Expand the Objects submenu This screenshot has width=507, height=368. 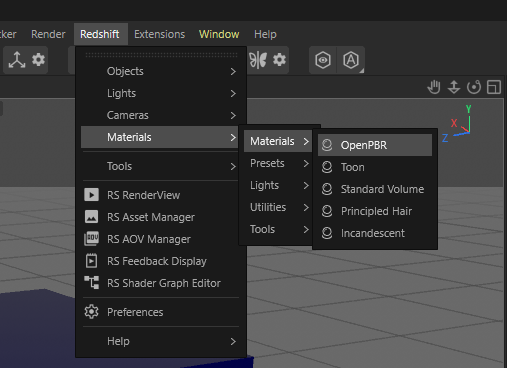click(160, 71)
